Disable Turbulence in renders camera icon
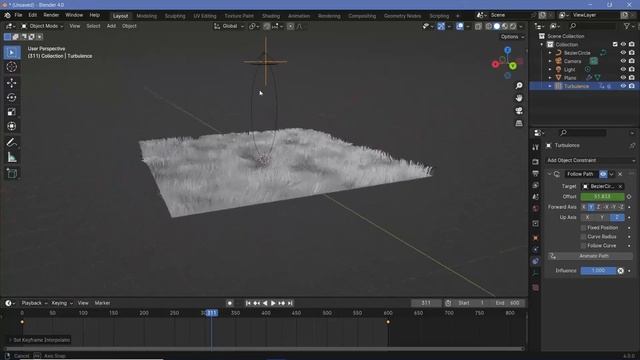640x360 pixels. coord(632,86)
